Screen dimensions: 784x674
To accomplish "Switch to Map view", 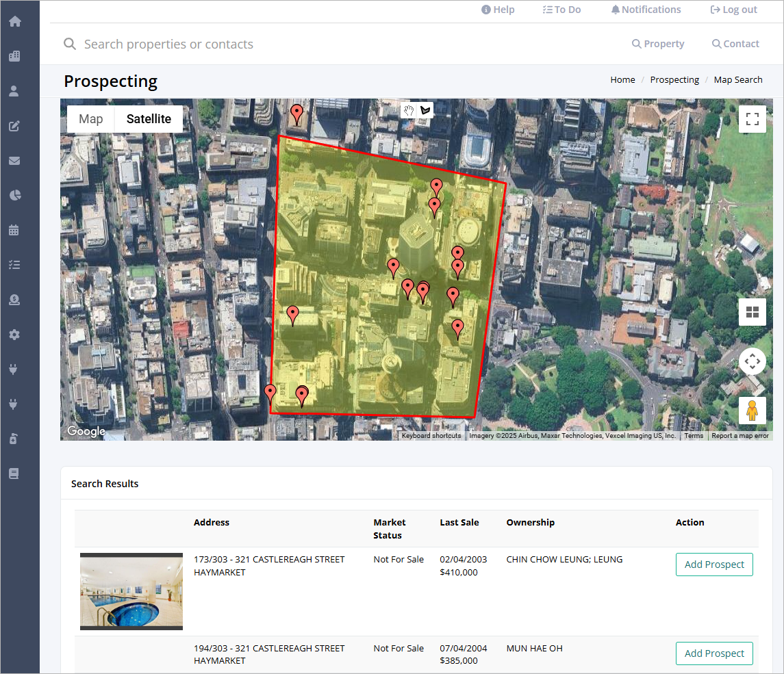I will [x=90, y=118].
